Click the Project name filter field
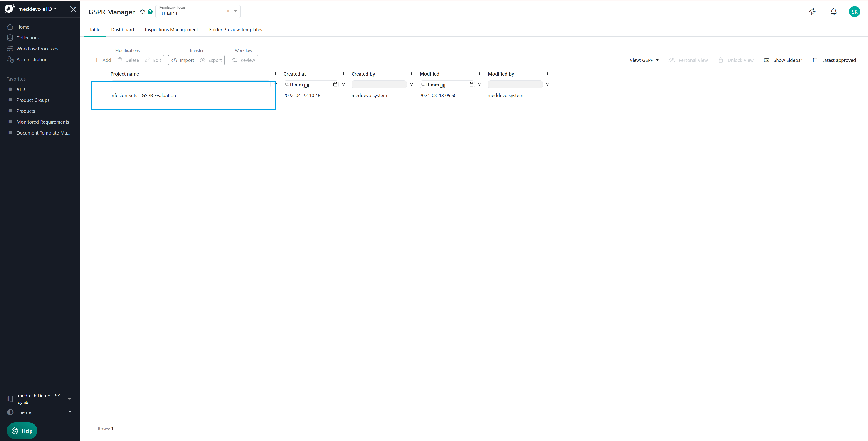The width and height of the screenshot is (868, 441). pos(190,85)
